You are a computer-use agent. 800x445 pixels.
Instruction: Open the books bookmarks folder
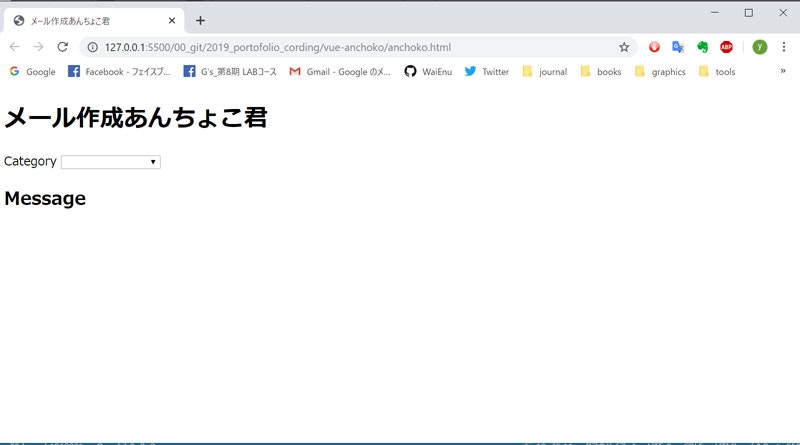coord(601,72)
